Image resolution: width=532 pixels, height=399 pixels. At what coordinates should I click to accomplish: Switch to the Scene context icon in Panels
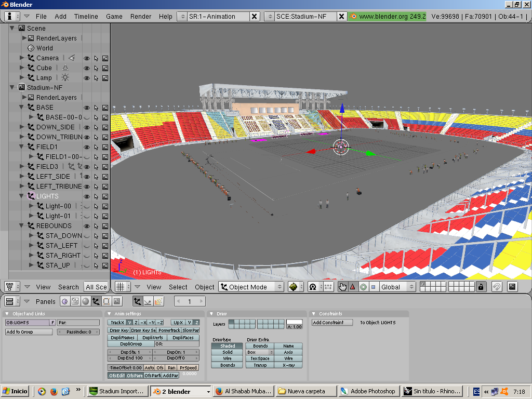tap(117, 301)
